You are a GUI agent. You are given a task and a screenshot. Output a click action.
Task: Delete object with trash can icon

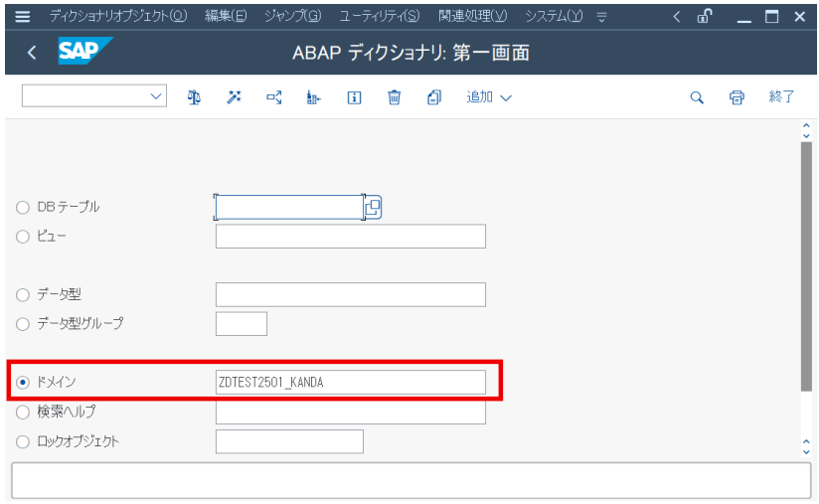click(x=395, y=97)
